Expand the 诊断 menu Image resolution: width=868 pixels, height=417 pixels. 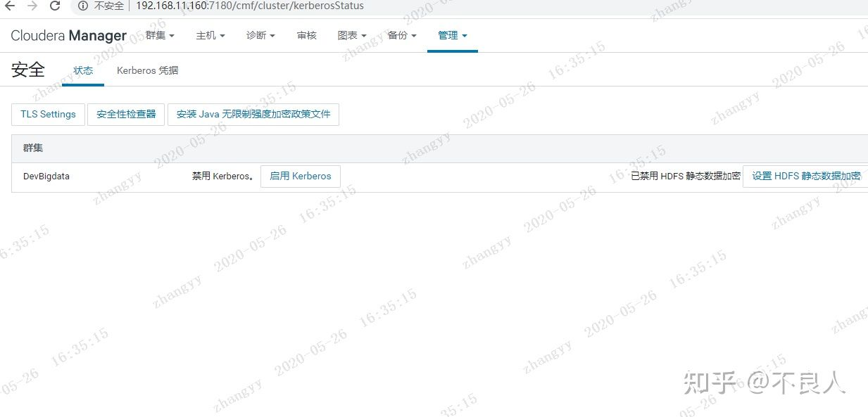[x=260, y=35]
